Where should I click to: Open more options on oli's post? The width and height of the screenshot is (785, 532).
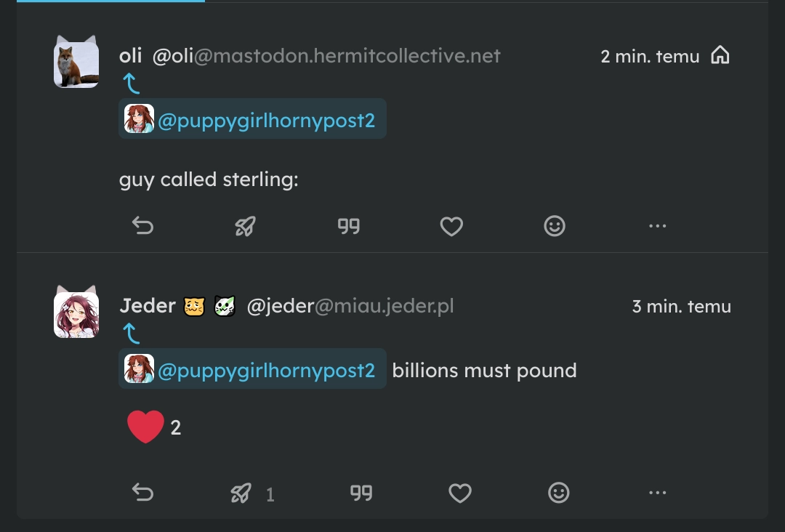[x=657, y=226]
